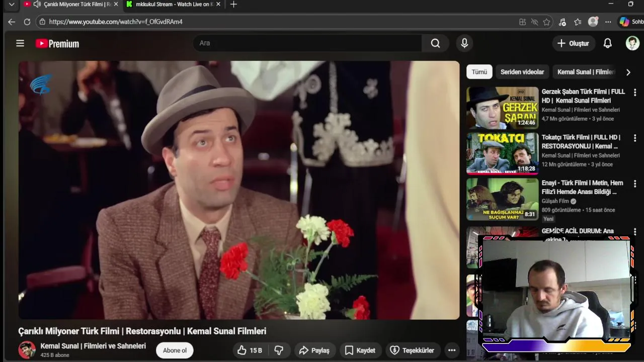Send Super Thanks via Teşekkürler
The height and width of the screenshot is (362, 644).
(x=413, y=350)
